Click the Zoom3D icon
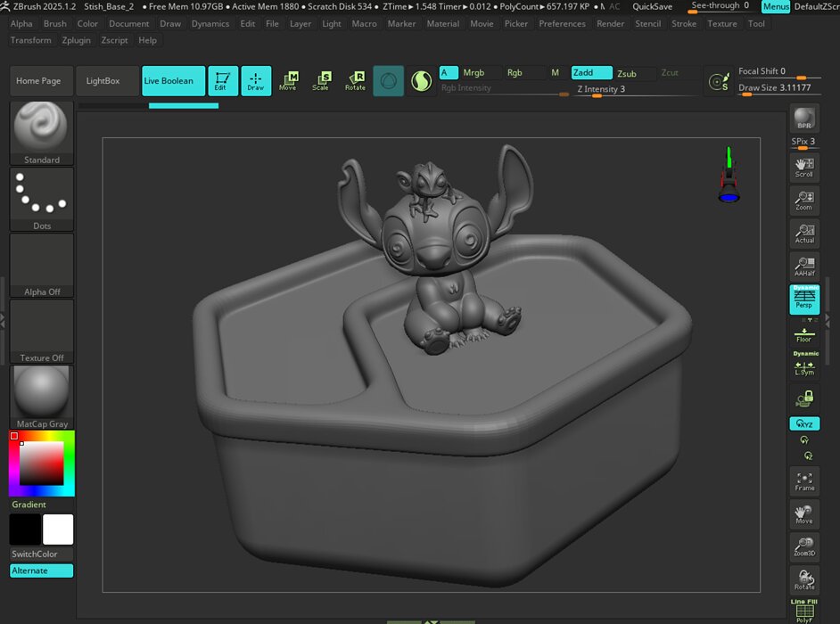The width and height of the screenshot is (840, 624). pyautogui.click(x=804, y=546)
